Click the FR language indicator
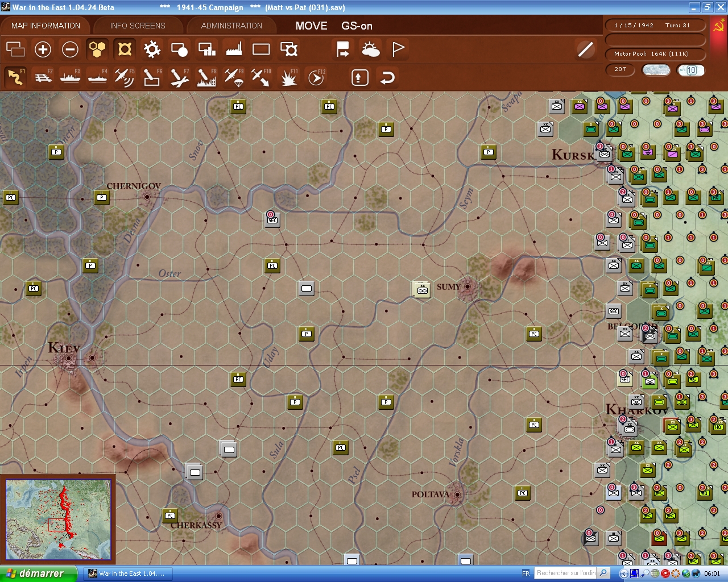This screenshot has height=582, width=728. point(526,573)
